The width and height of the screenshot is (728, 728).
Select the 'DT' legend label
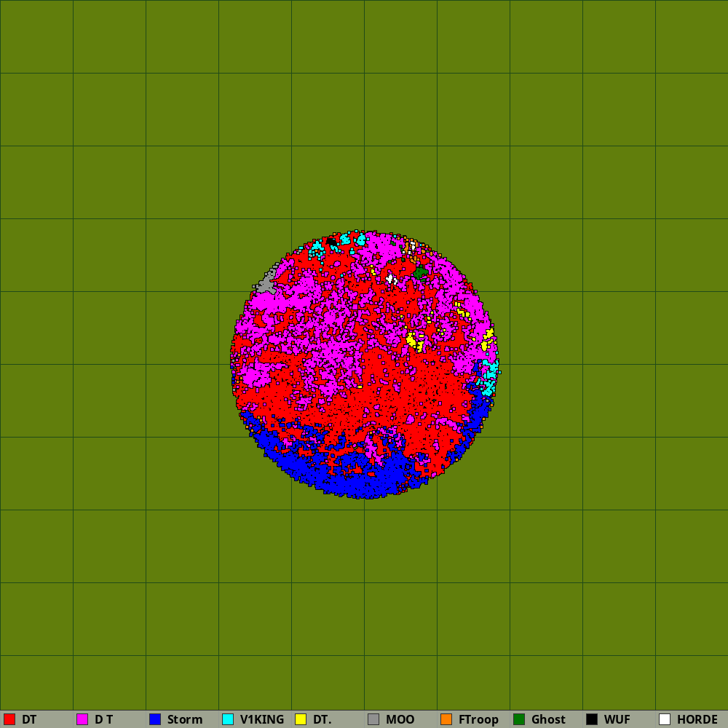pyautogui.click(x=29, y=719)
